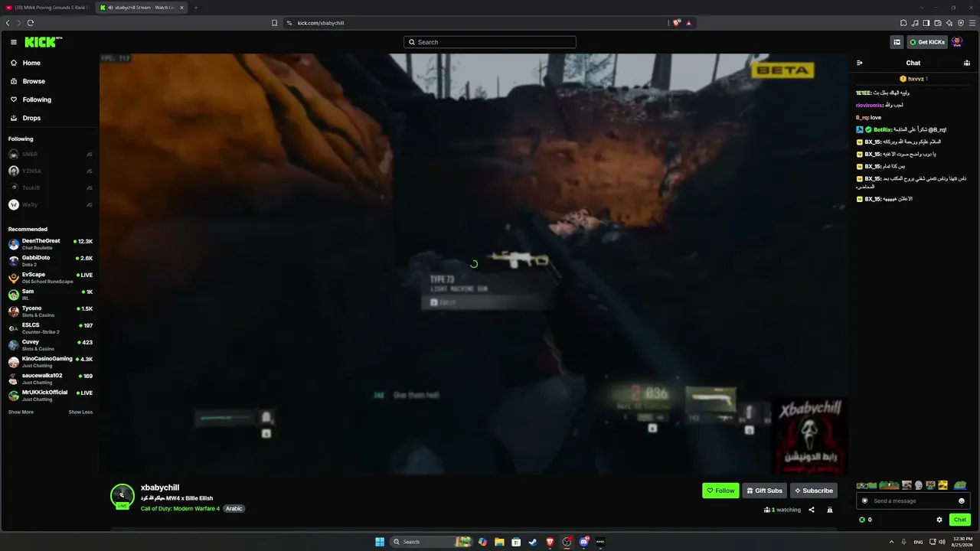The height and width of the screenshot is (551, 980).
Task: Toggle the Kick sidebar hamburger menu
Action: 14,42
